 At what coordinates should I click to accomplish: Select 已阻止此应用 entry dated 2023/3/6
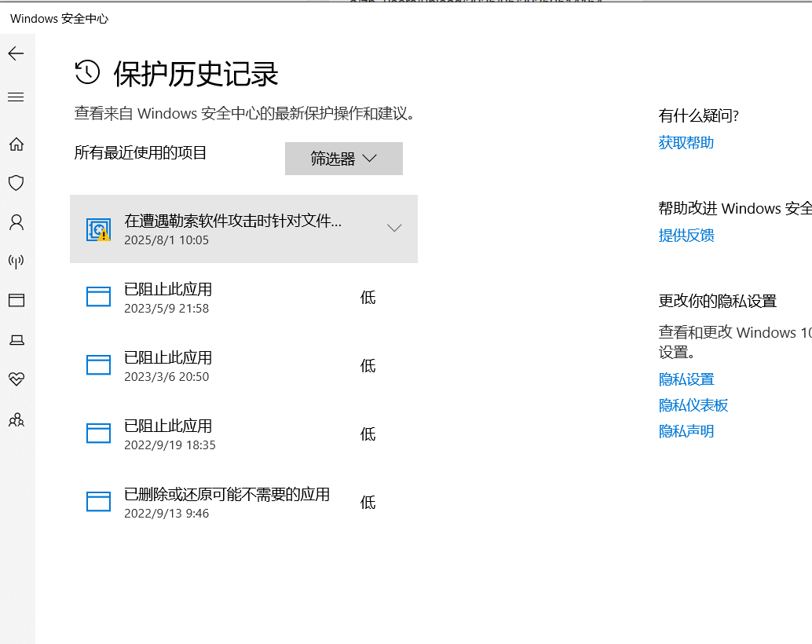[168, 357]
